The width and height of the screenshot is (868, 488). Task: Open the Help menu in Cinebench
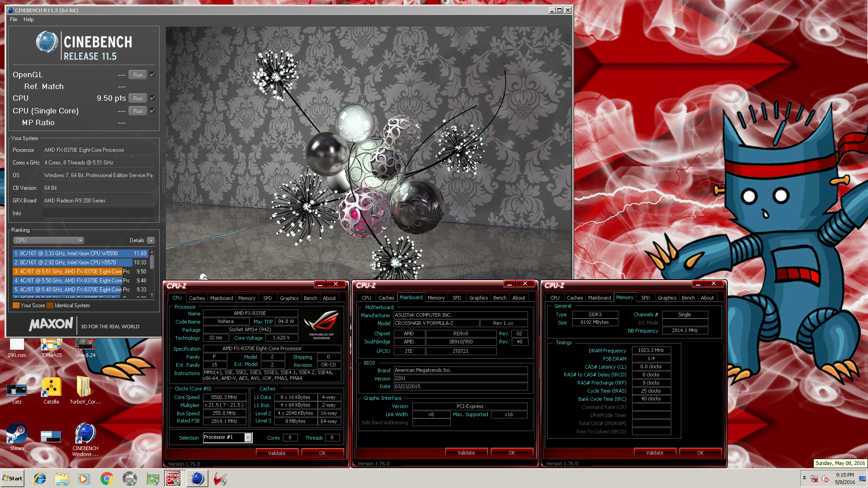click(x=28, y=19)
